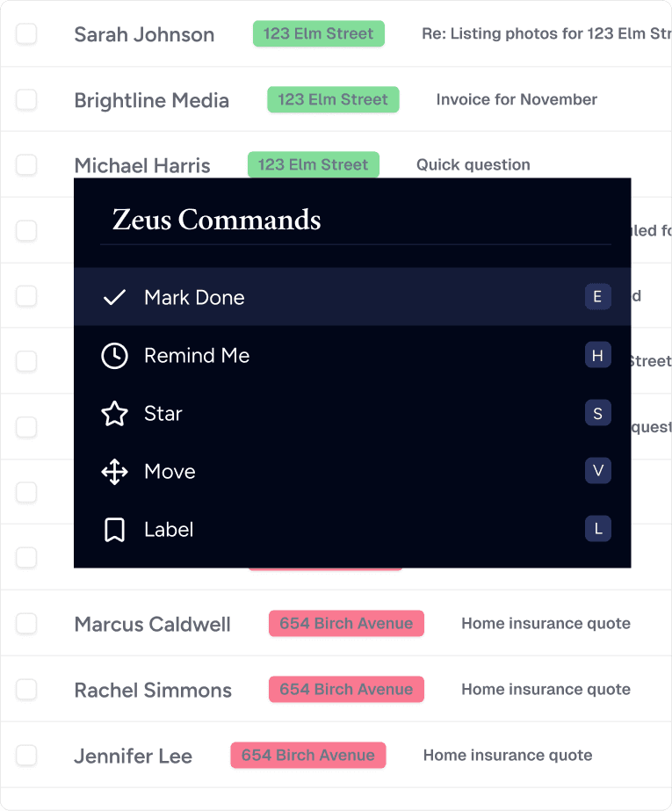Open the pink 654 Birch Avenue tag on Jennifer Lee

point(308,756)
